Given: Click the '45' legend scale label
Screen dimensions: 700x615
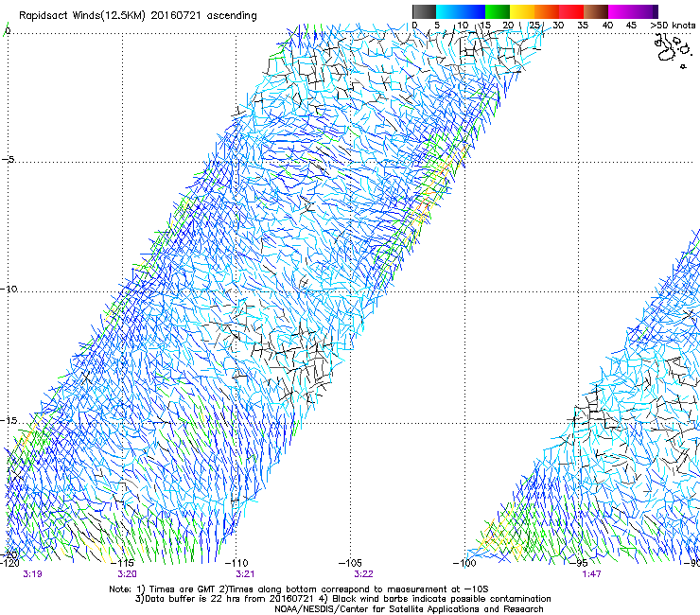Looking at the screenshot, I should (x=631, y=26).
